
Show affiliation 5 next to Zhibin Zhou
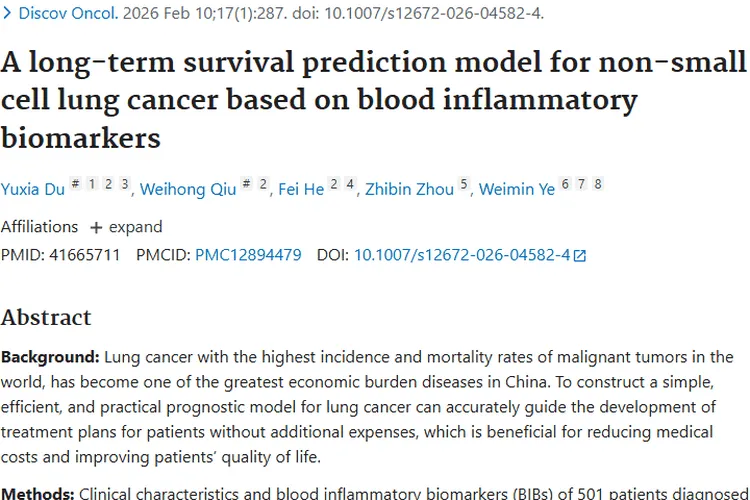coord(464,184)
